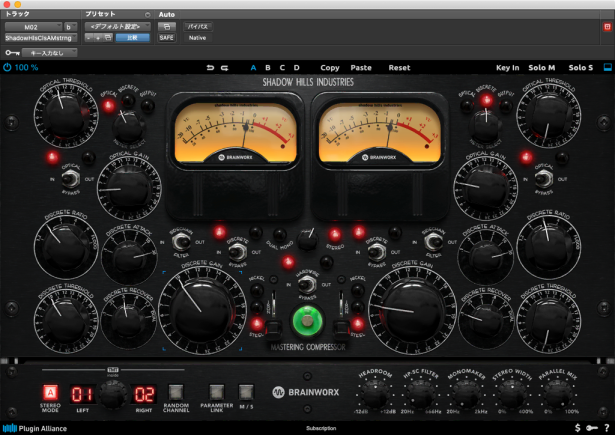Toggle the red Stereo Mode button
Viewport: 615px width, 435px height.
pos(49,391)
